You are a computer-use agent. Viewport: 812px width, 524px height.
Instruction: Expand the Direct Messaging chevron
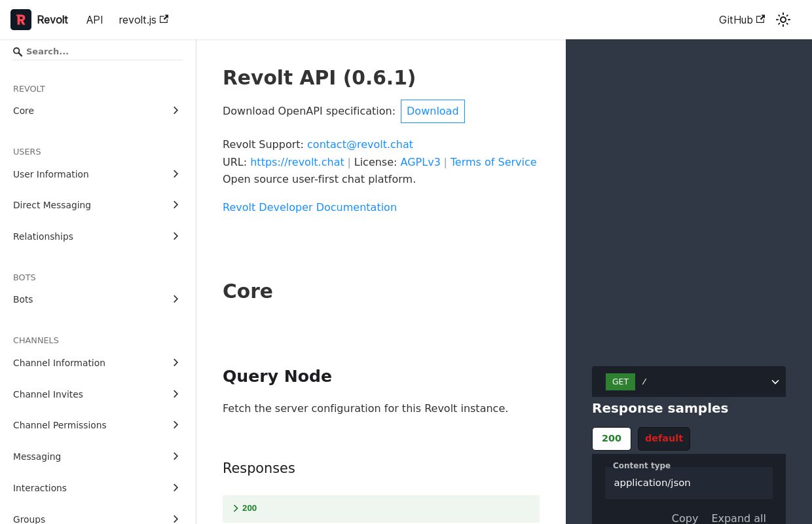pyautogui.click(x=175, y=205)
